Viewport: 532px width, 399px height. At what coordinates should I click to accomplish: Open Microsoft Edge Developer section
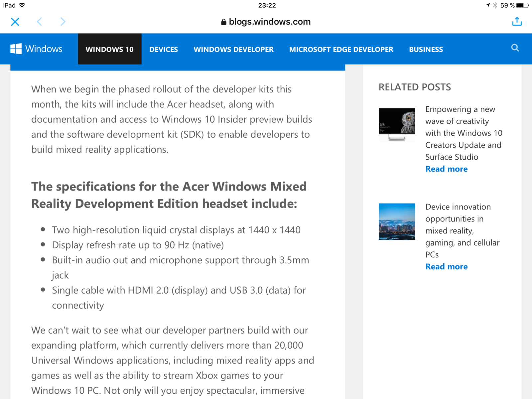(341, 50)
